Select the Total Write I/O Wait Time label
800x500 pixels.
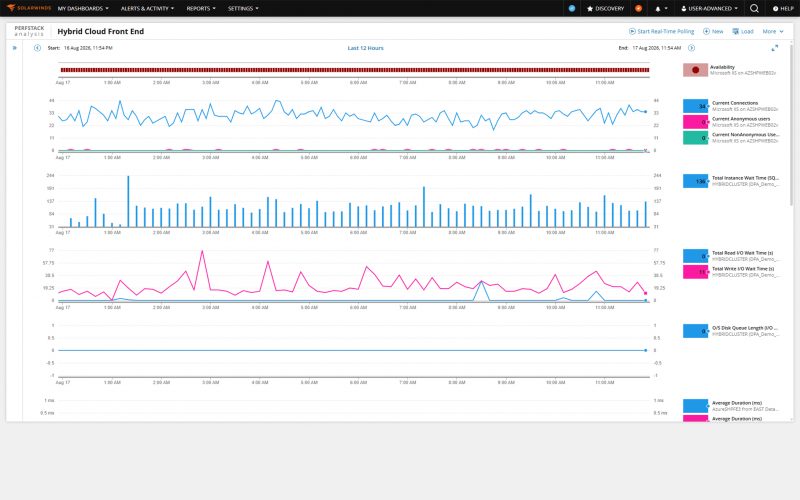pos(743,269)
